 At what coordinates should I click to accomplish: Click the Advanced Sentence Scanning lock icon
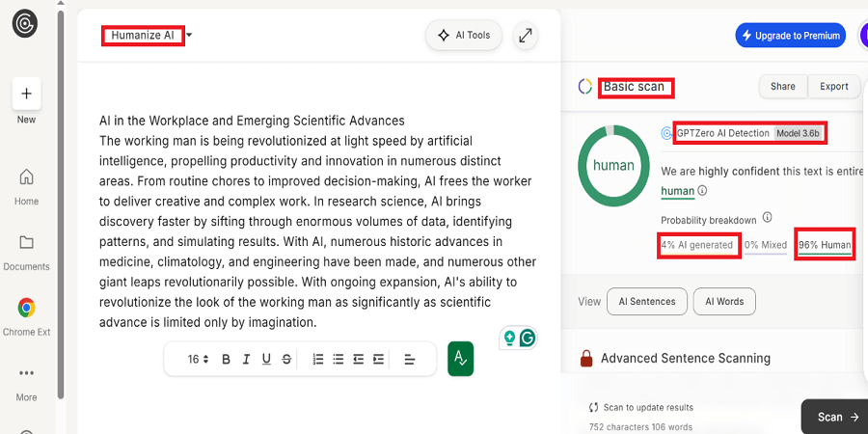click(x=586, y=358)
